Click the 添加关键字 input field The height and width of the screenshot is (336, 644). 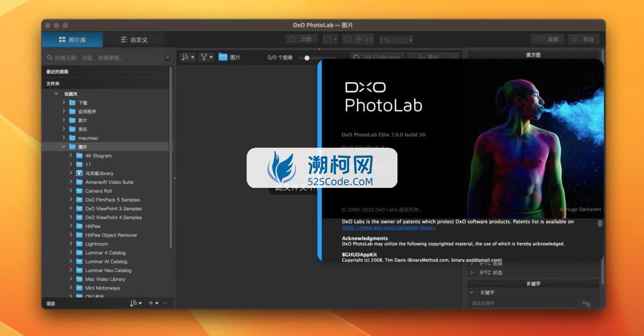pos(524,303)
